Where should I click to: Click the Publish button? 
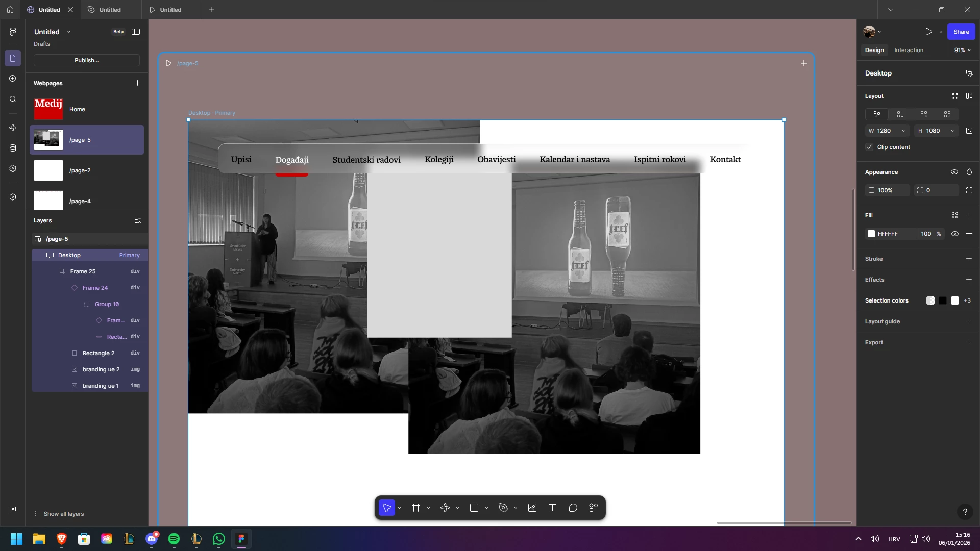(87, 60)
